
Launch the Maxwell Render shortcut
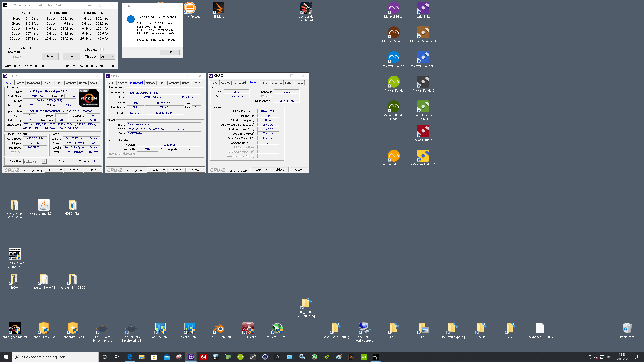(x=394, y=84)
